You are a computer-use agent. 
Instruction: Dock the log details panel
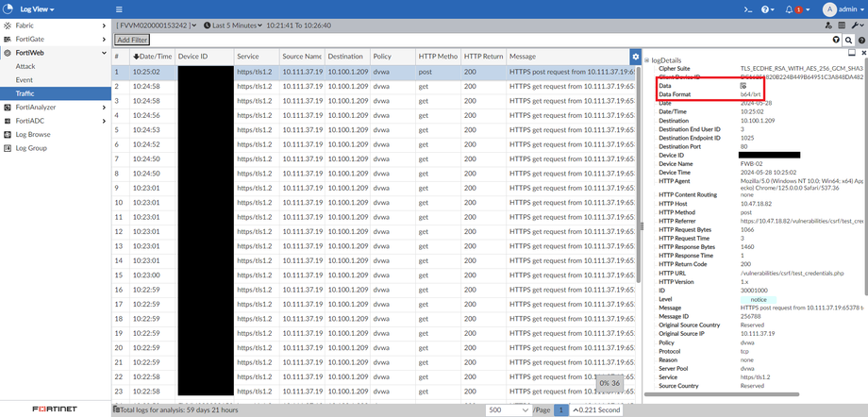(852, 52)
